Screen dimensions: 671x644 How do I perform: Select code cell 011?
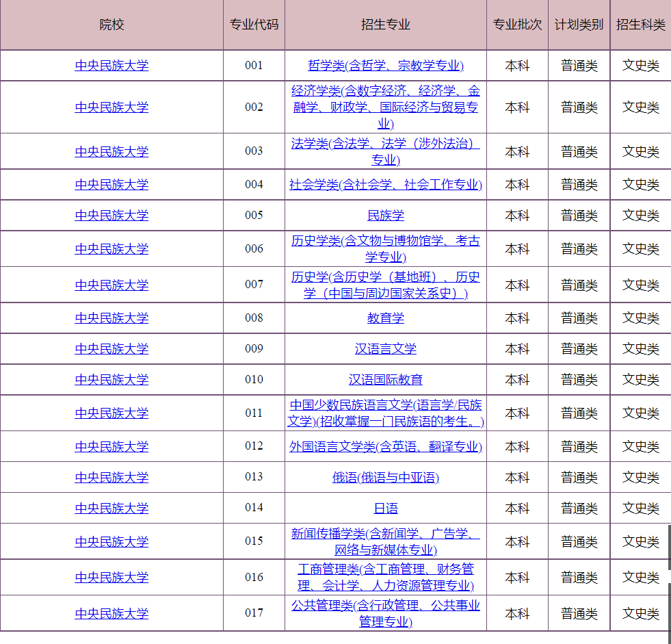(x=254, y=413)
